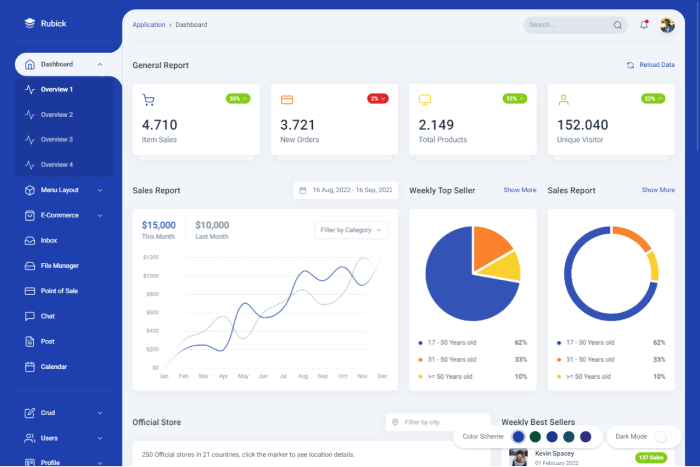This screenshot has width=700, height=467.
Task: Click the sales report date range field
Action: click(346, 190)
